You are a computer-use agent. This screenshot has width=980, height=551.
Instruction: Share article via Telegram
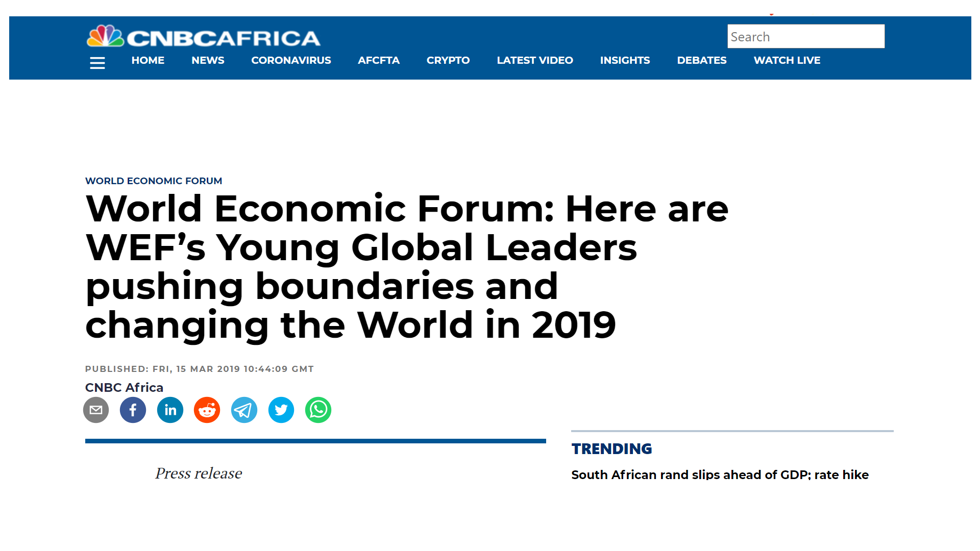[x=244, y=410]
